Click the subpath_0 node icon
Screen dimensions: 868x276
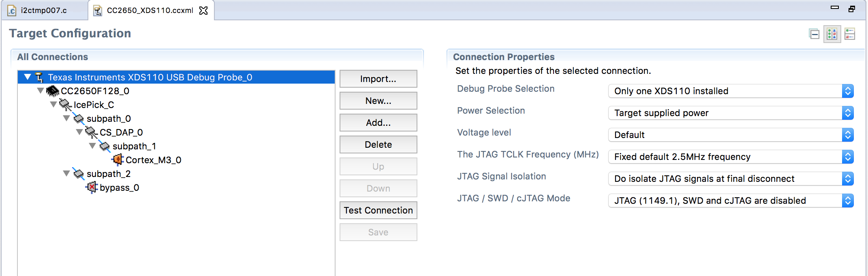pyautogui.click(x=78, y=119)
